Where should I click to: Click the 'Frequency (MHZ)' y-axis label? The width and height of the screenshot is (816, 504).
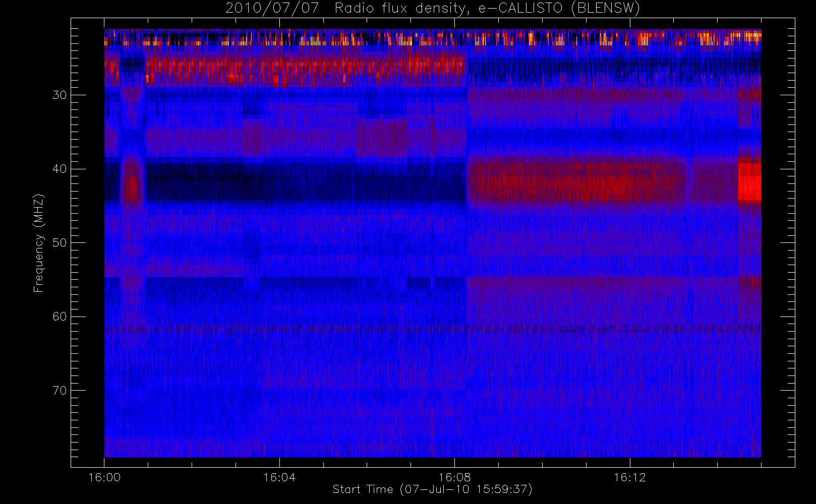click(39, 243)
